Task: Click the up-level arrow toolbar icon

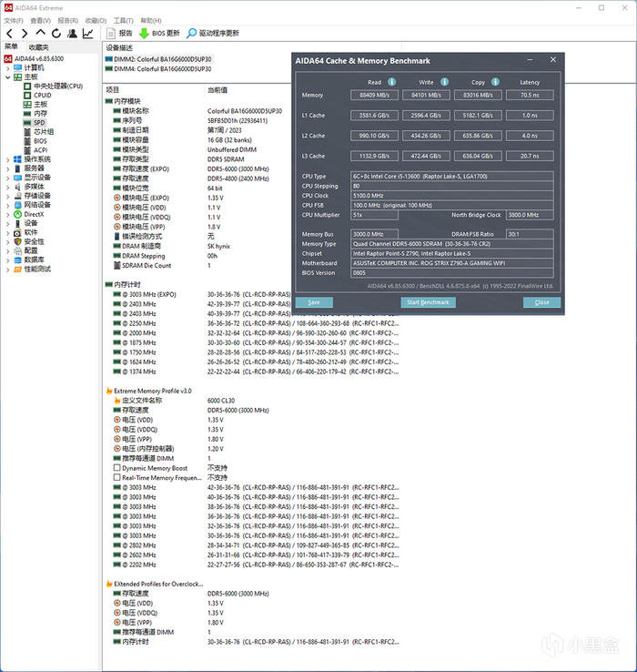Action: pyautogui.click(x=40, y=33)
